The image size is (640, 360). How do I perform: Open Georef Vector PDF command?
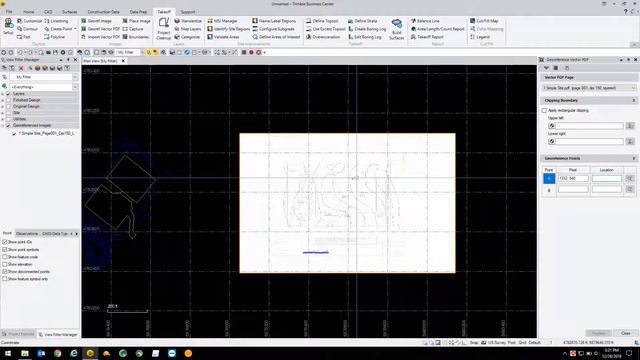(x=100, y=29)
